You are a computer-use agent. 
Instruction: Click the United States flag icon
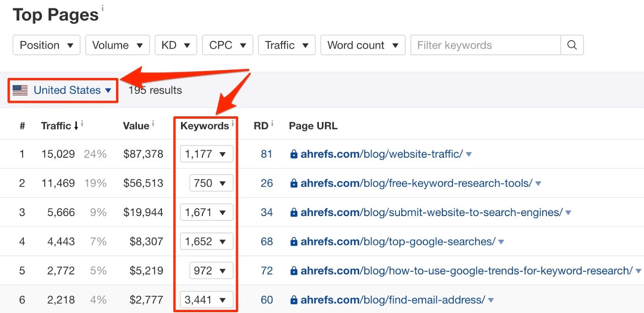click(20, 90)
